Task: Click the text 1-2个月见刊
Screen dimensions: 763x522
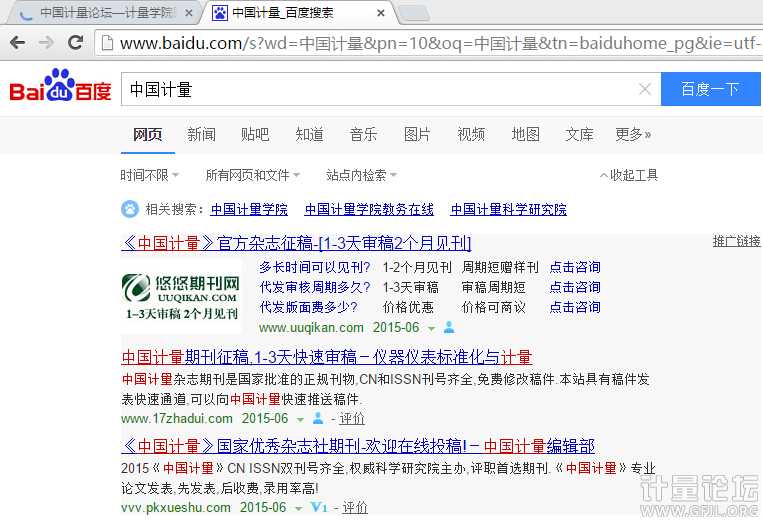Action: (x=418, y=267)
